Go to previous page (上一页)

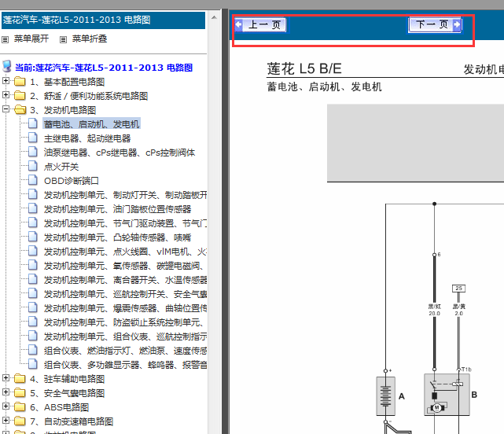(260, 24)
